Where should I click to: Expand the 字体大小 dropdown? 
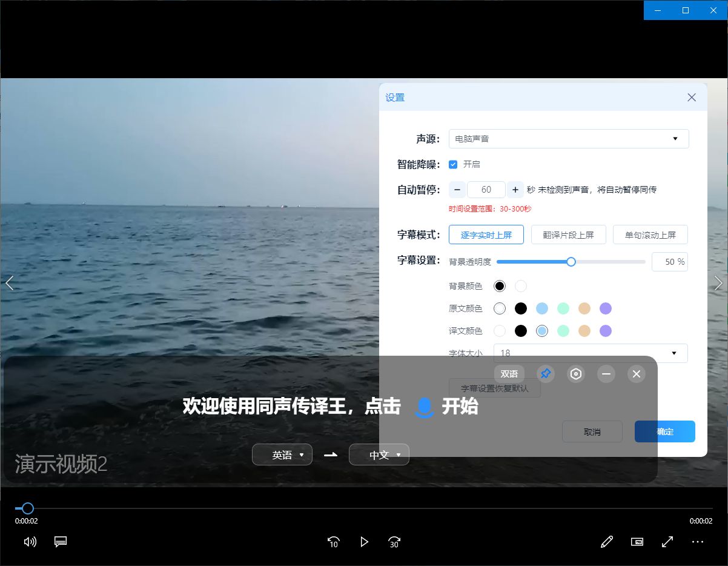click(x=591, y=353)
